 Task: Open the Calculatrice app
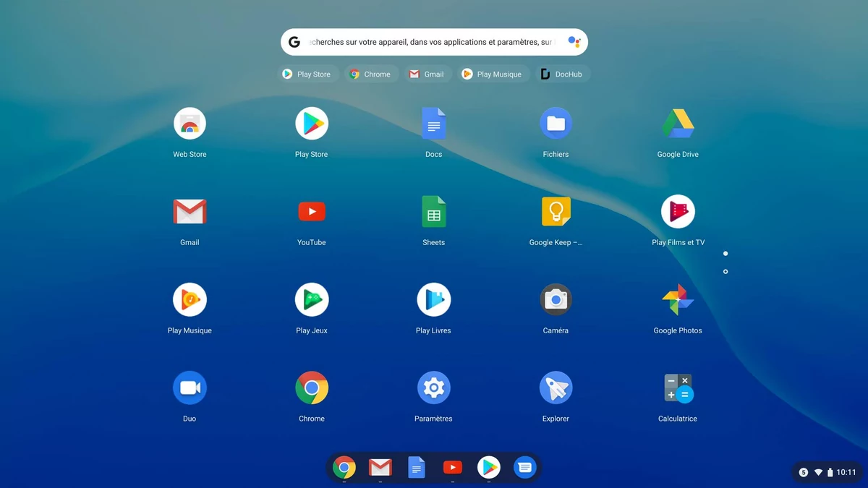click(678, 388)
